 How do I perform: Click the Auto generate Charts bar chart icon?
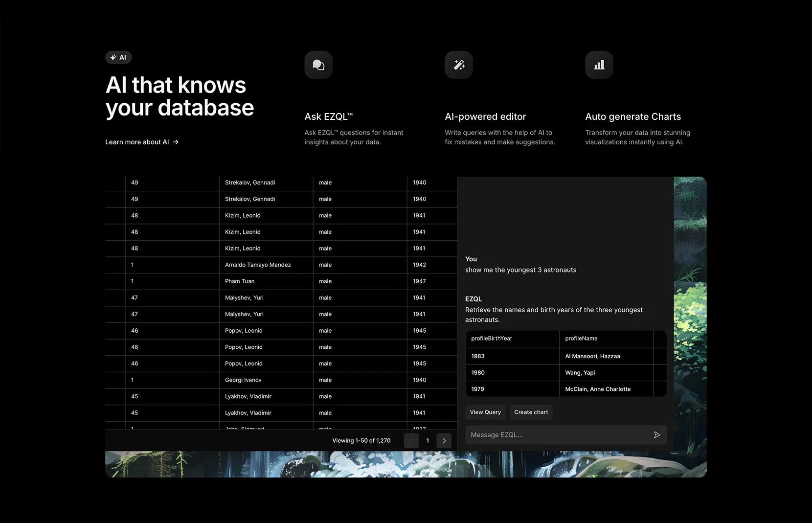pyautogui.click(x=599, y=65)
